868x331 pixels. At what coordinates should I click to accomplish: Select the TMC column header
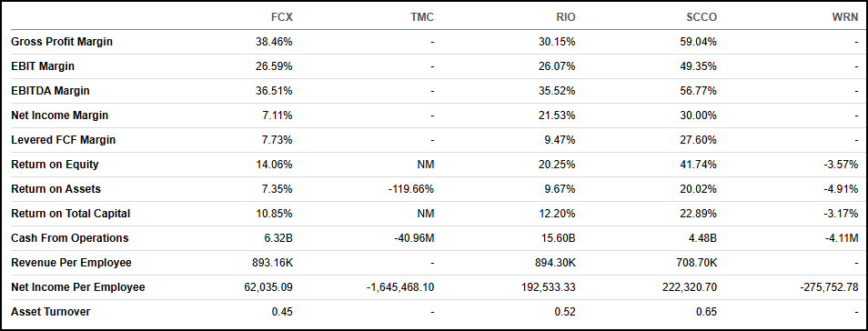coord(422,17)
